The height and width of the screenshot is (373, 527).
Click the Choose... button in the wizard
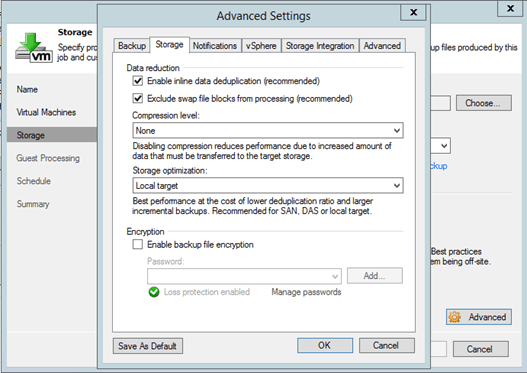pos(483,103)
